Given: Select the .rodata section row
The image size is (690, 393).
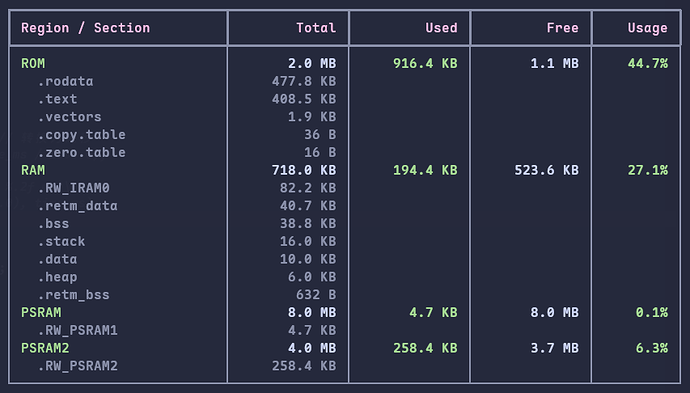Looking at the screenshot, I should (66, 81).
